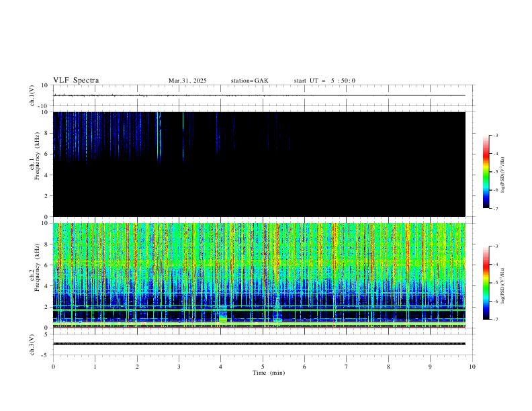532x411 pixels.
Task: Click the "-7" label below the ch.2 colorbar
Action: pos(495,320)
